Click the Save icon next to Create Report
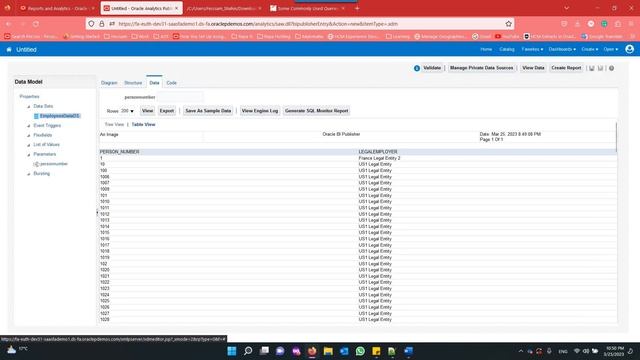 591,68
